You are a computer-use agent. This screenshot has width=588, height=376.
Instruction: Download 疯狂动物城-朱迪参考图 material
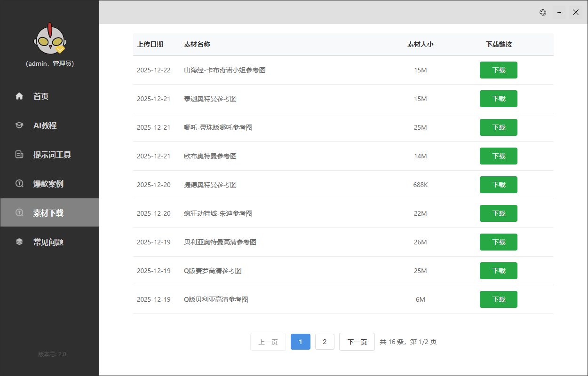click(498, 213)
